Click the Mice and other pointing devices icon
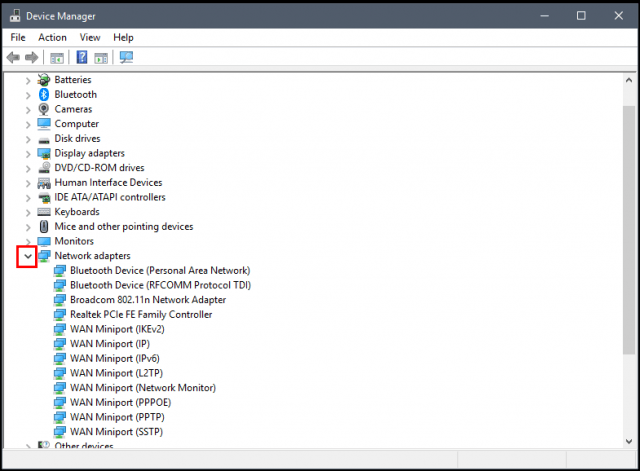 [x=44, y=227]
